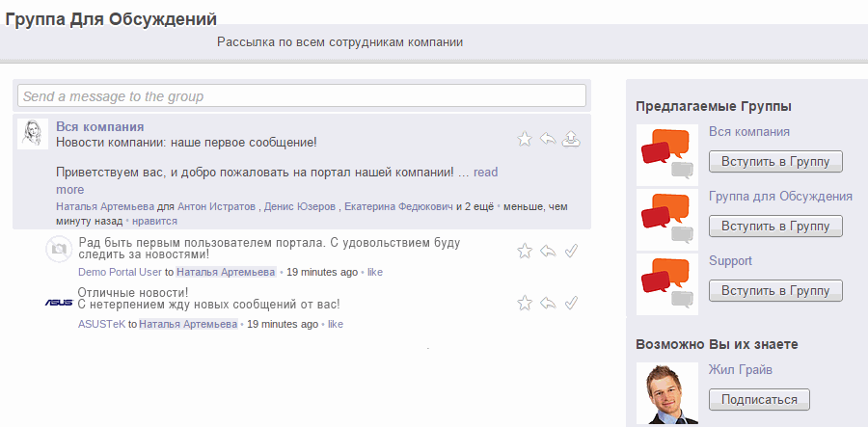The height and width of the screenshot is (427, 868).
Task: Open the Жил Грайв profile link
Action: coord(740,369)
